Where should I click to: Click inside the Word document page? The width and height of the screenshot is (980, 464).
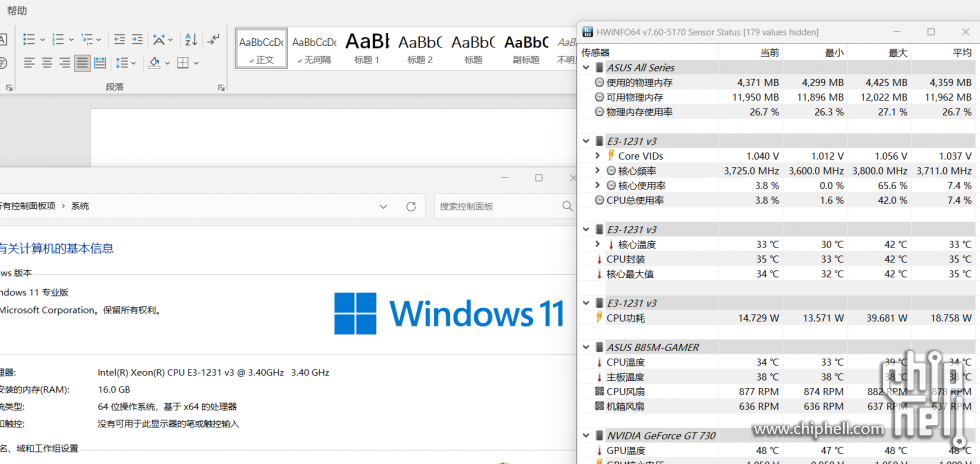click(334, 138)
